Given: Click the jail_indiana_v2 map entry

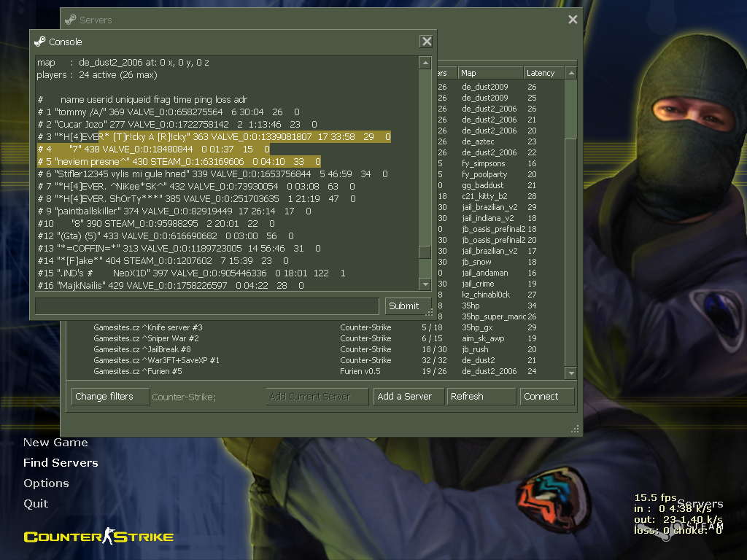Looking at the screenshot, I should (x=487, y=218).
